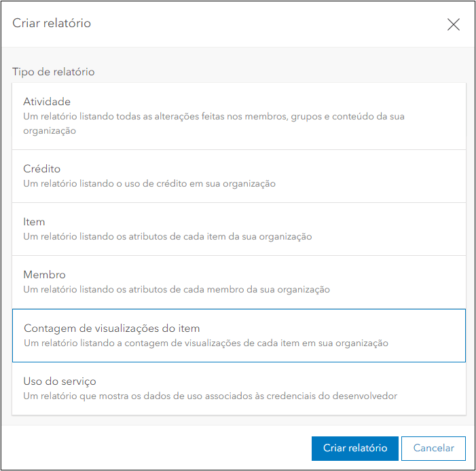The image size is (476, 471).
Task: Click description listing atributos de cada item
Action: coord(167,236)
